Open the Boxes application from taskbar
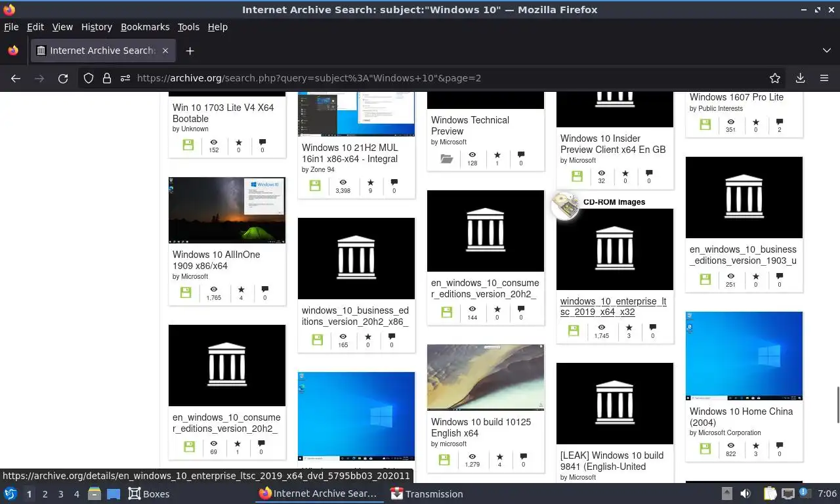Image resolution: width=840 pixels, height=504 pixels. pyautogui.click(x=148, y=494)
